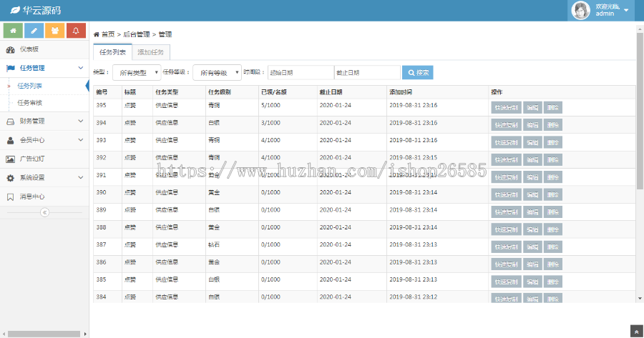644x338 pixels.
Task: Click the red bell notification icon
Action: [76, 31]
